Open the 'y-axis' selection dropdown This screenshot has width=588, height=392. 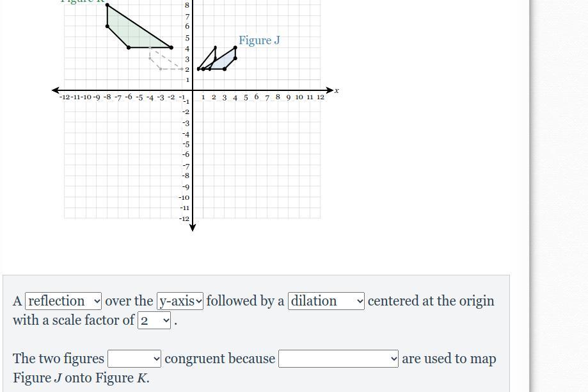tap(180, 301)
